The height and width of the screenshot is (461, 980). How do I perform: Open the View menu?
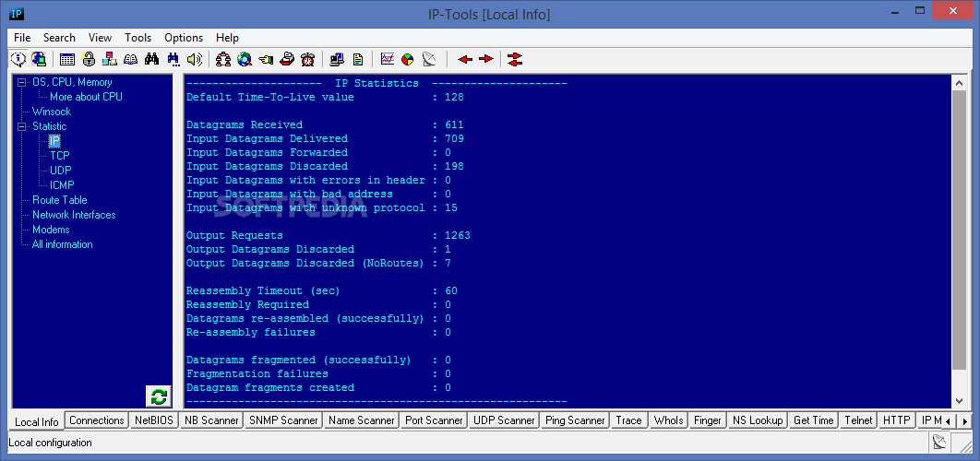(100, 38)
